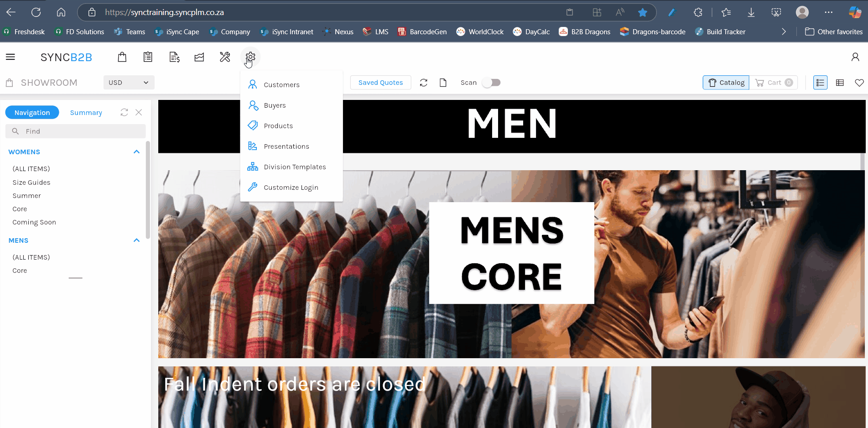Screen dimensions: 868x428
Task: Open the wishlist heart icon
Action: point(859,83)
